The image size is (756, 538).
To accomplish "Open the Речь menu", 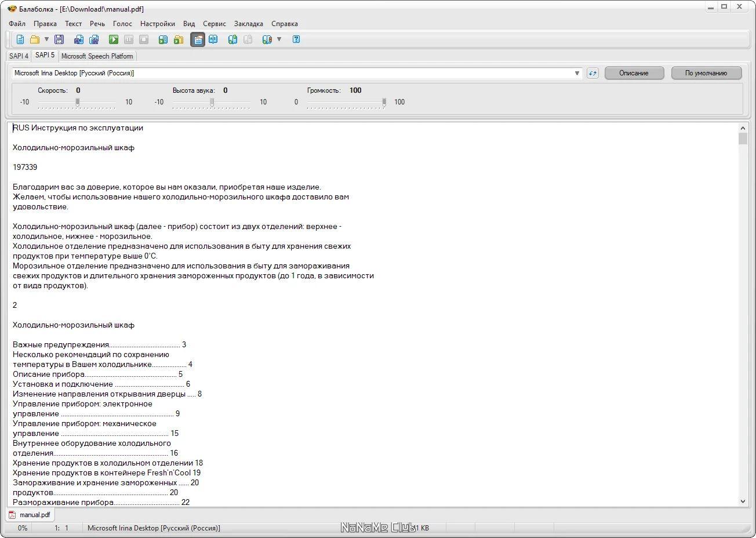I will [97, 24].
